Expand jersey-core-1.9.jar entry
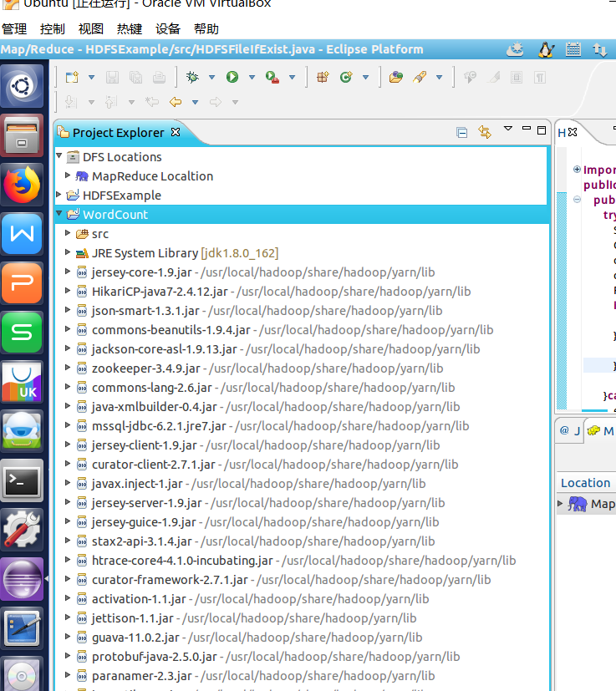This screenshot has height=691, width=616. [x=68, y=271]
